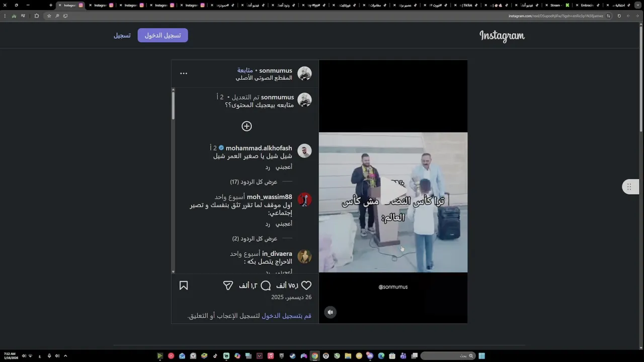Viewport: 644px width, 362px height.
Task: Bookmark page with star icon
Action: coord(49,16)
